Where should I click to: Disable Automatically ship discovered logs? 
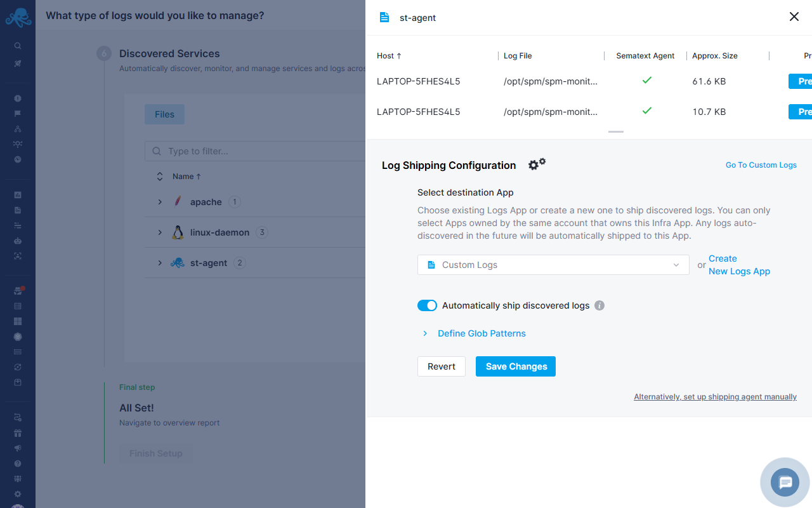(427, 305)
